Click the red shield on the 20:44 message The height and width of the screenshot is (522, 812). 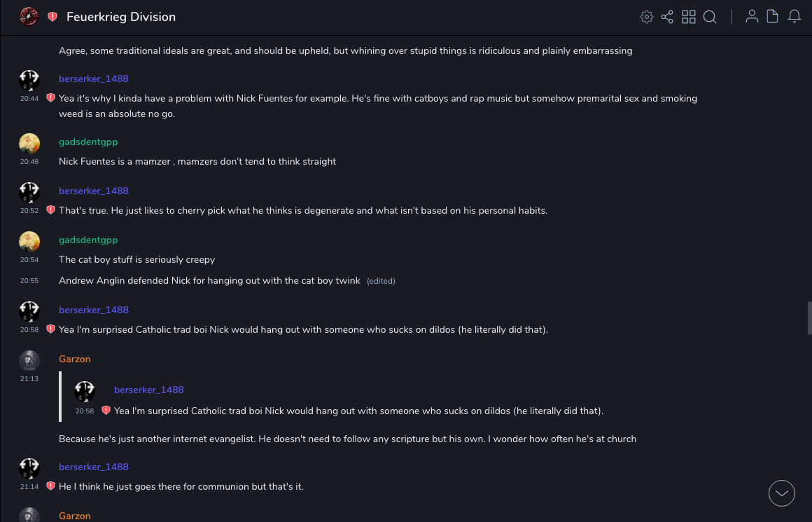pos(50,98)
